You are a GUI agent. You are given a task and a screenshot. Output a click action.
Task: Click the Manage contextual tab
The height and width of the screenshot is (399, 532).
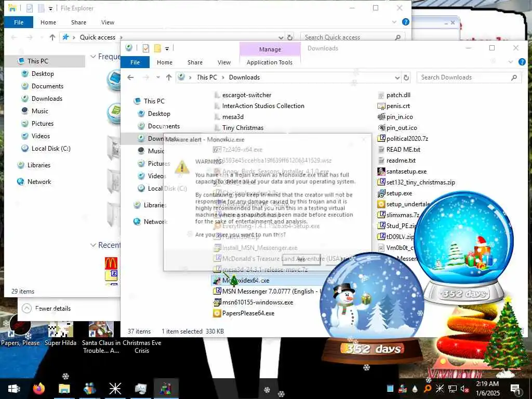(270, 49)
